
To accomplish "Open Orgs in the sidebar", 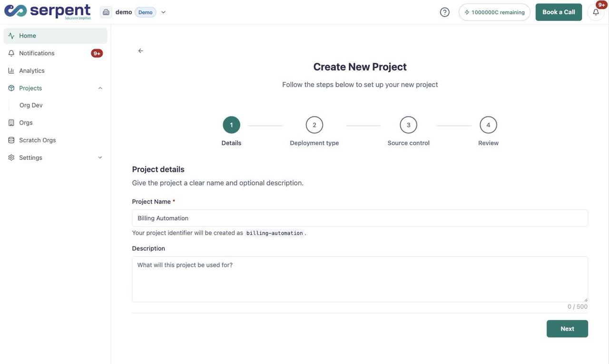I will tap(55, 123).
